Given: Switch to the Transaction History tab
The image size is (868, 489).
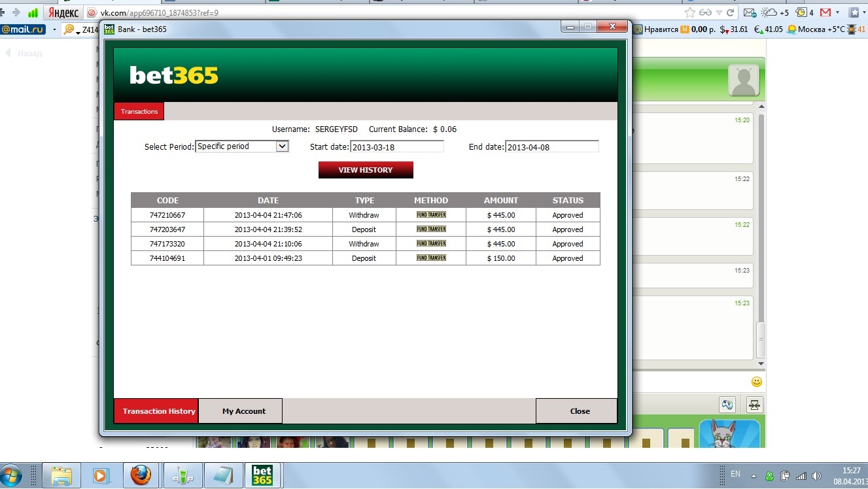Looking at the screenshot, I should [x=156, y=411].
